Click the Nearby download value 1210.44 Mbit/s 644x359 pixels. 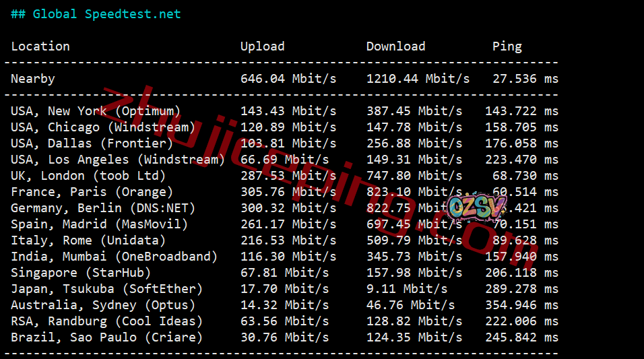(x=418, y=78)
